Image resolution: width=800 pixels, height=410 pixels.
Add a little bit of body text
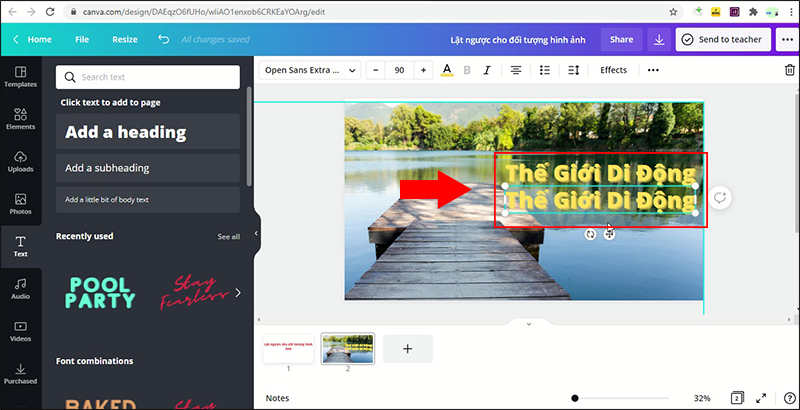[147, 199]
